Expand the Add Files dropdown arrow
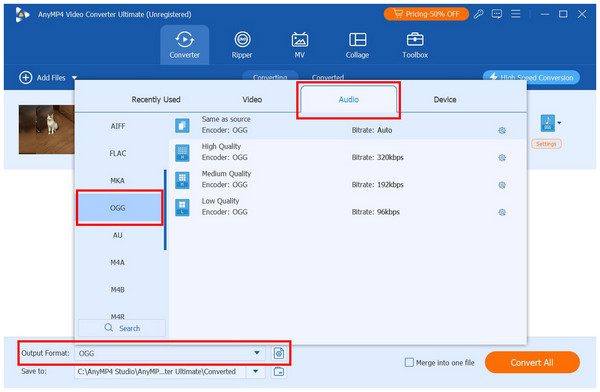The width and height of the screenshot is (600, 392). pyautogui.click(x=74, y=78)
